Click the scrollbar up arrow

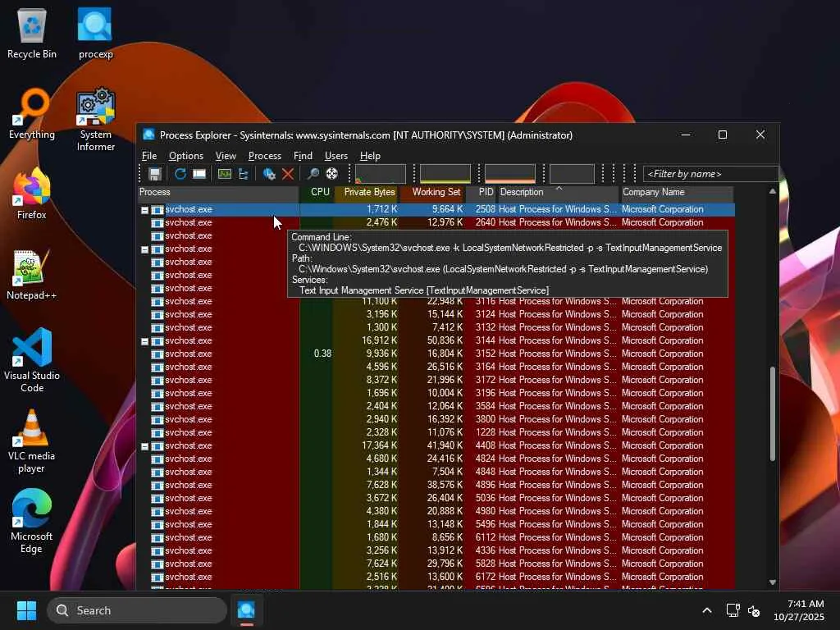[773, 191]
